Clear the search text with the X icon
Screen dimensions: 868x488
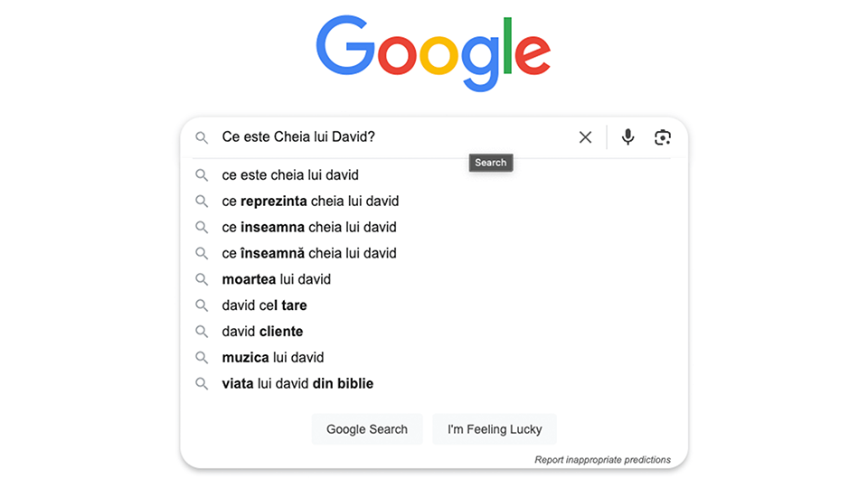(x=585, y=137)
